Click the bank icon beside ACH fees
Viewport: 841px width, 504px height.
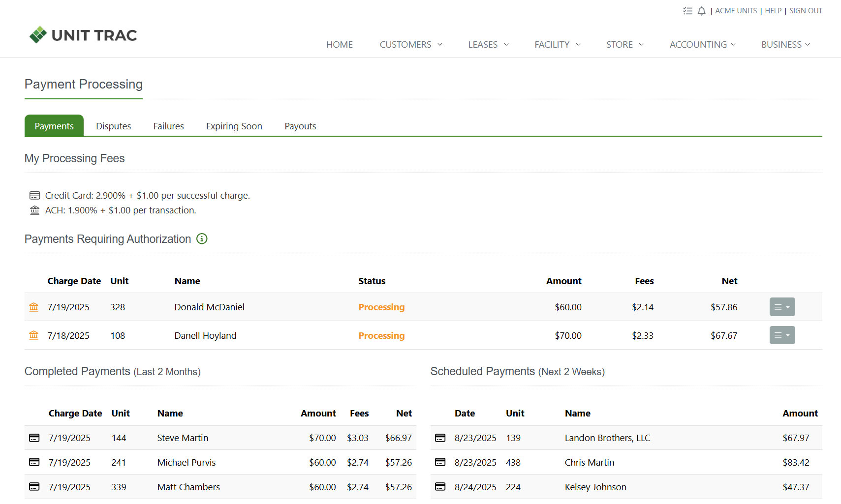34,210
